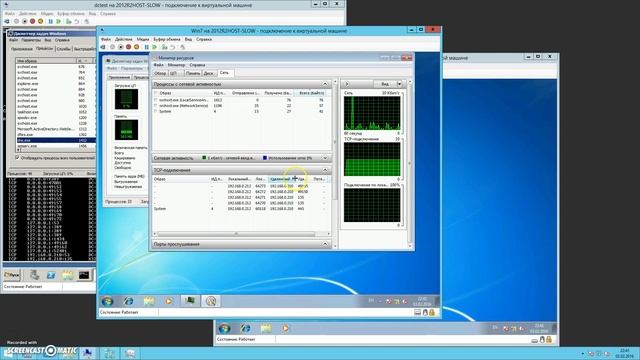640x360 pixels.
Task: Open Media Player icon on Win7 VM taskbar
Action: (169, 301)
